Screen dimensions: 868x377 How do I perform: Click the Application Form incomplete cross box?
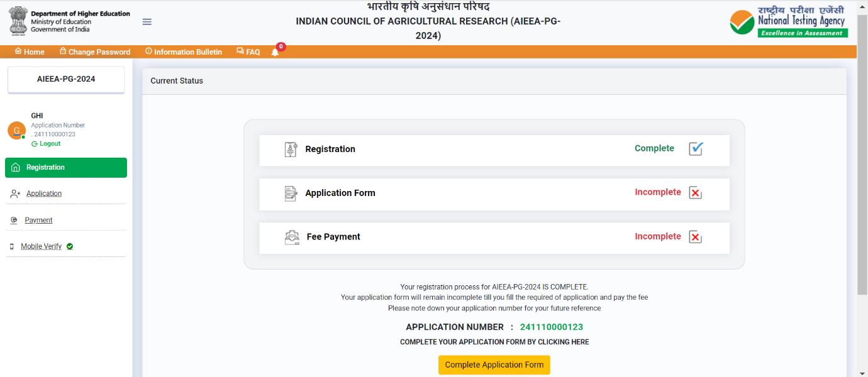point(695,193)
